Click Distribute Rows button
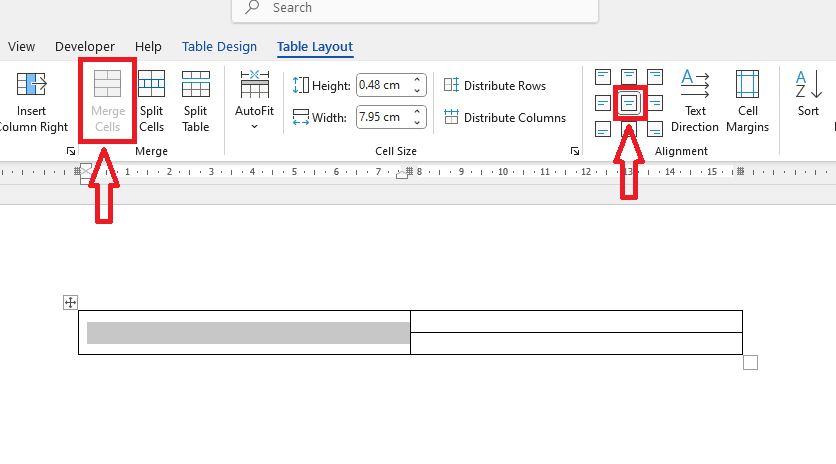 [494, 86]
